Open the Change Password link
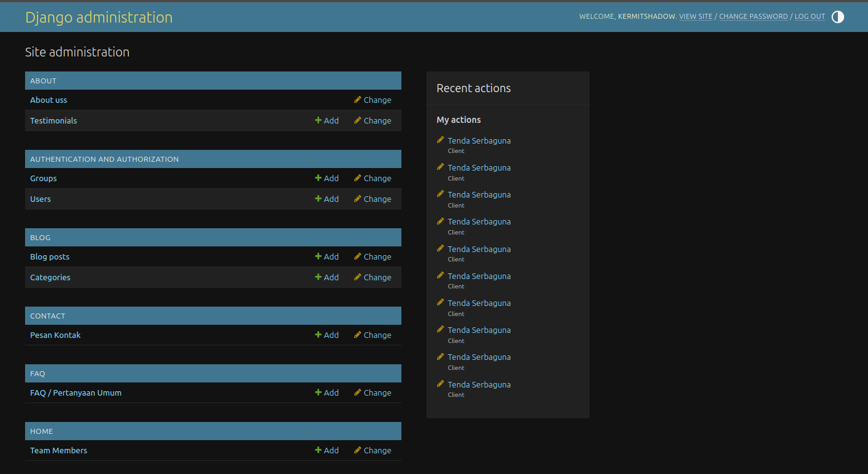 click(x=753, y=17)
